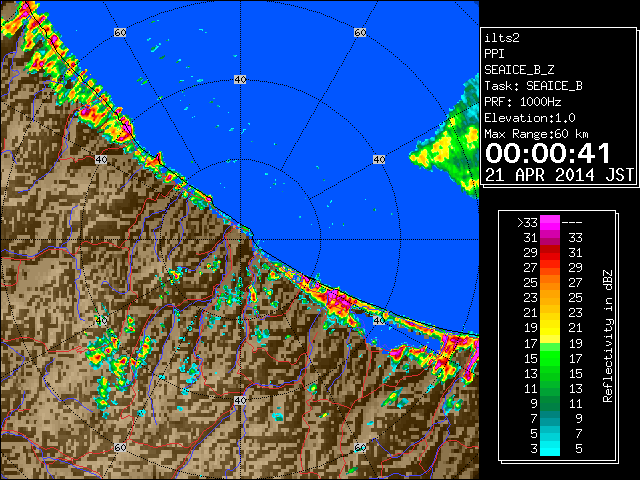
Task: Click the 'PRF: 1000Hz' value
Action: click(522, 102)
